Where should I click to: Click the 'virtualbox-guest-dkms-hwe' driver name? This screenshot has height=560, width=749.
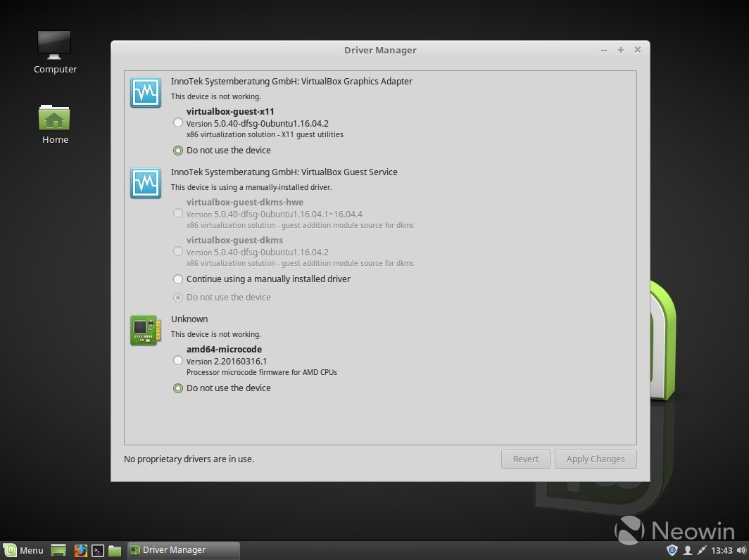244,202
